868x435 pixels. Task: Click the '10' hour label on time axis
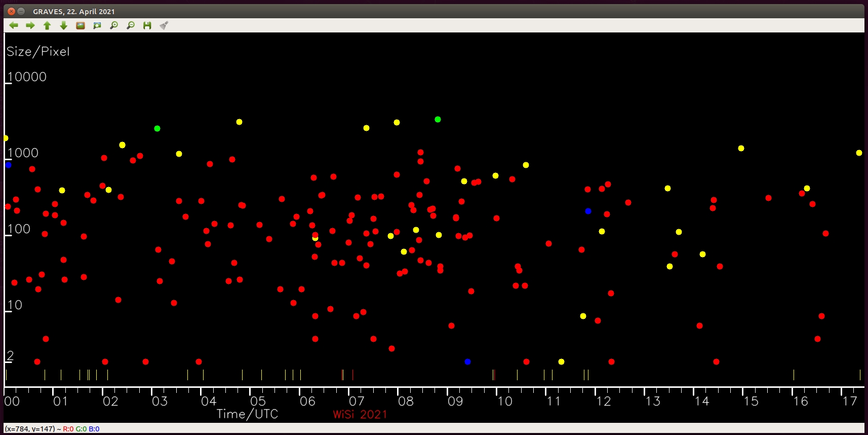505,401
